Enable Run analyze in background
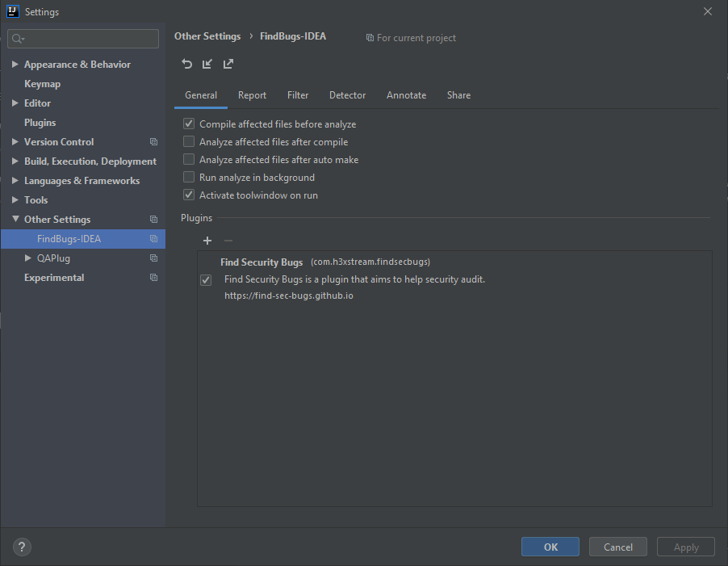 [x=188, y=177]
